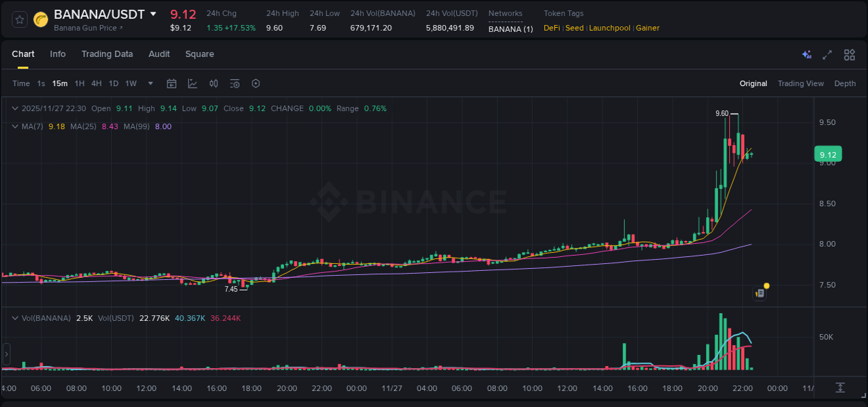Switch chart to Trading View mode
This screenshot has height=407, width=868.
[x=800, y=83]
